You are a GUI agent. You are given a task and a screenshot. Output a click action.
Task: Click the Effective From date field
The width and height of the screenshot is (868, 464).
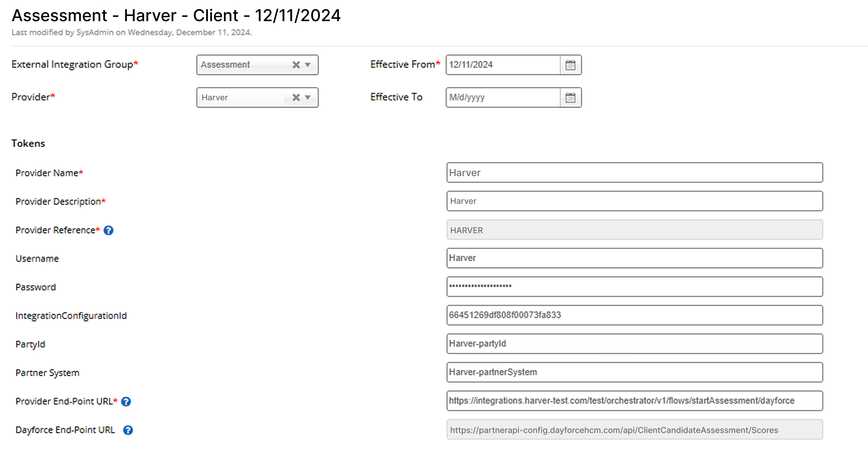tap(503, 65)
